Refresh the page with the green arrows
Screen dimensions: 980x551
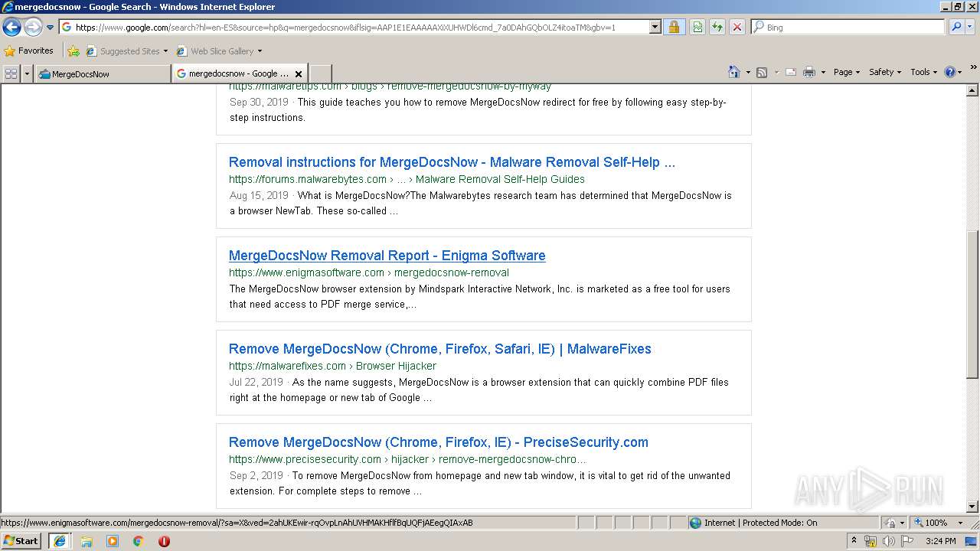[x=717, y=27]
